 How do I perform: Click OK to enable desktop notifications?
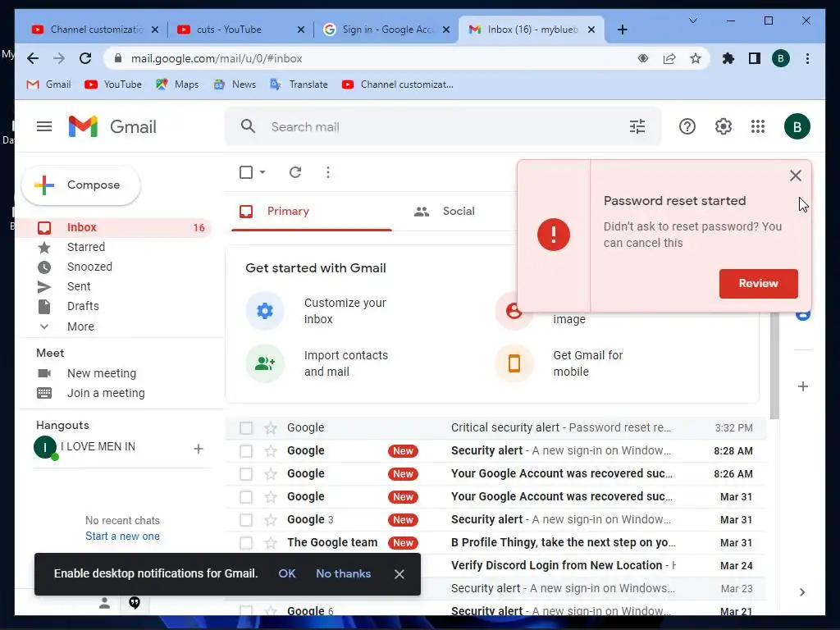pyautogui.click(x=286, y=573)
